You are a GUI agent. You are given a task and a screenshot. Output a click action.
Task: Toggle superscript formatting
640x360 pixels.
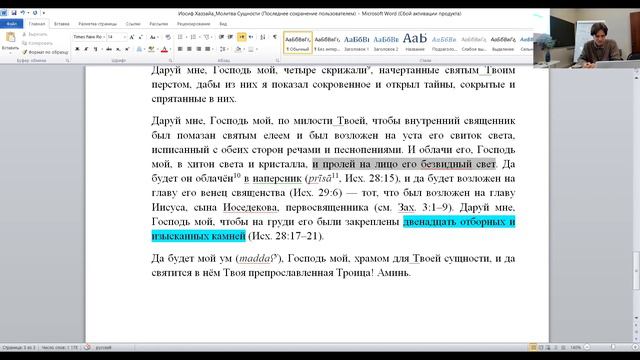(127, 49)
